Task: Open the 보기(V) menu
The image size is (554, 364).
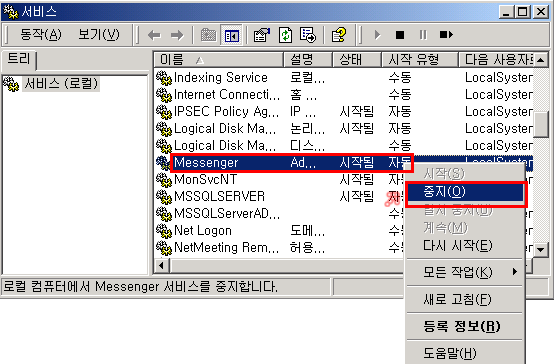Action: (99, 35)
